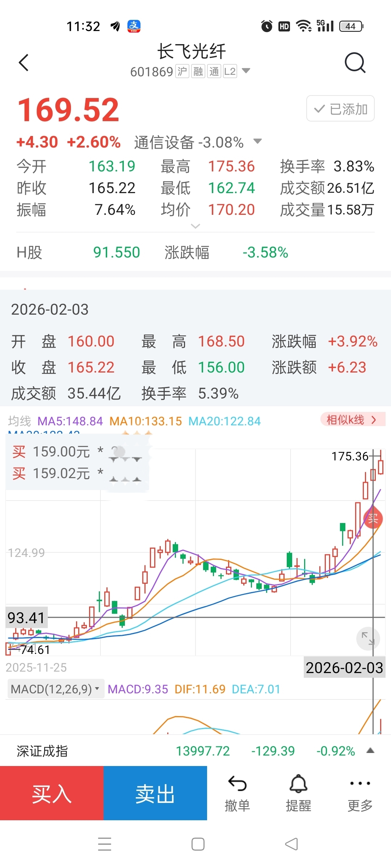
Task: Tap the 长飞光纤 stock title
Action: coord(192,52)
